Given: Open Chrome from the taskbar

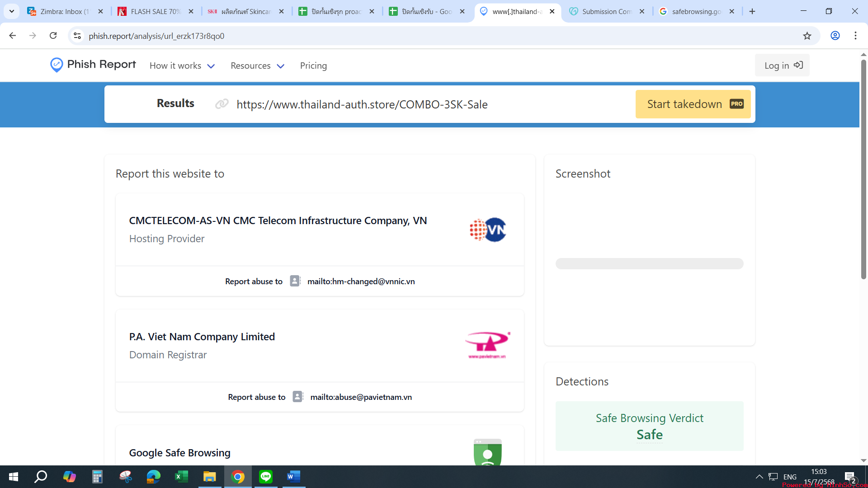Looking at the screenshot, I should pos(237,477).
